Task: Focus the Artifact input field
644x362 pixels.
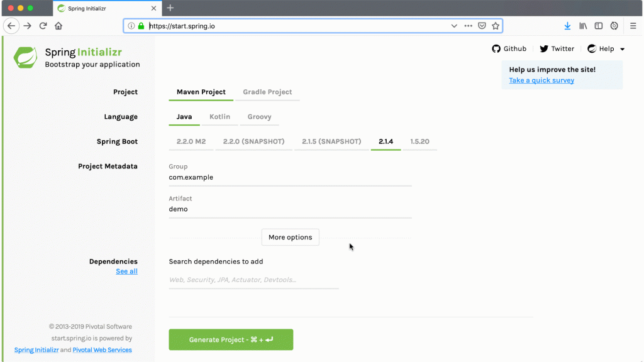Action: coord(290,209)
